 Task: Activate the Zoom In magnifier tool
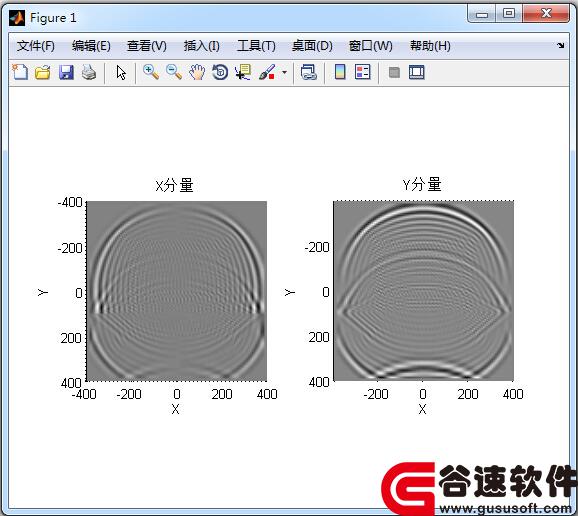[x=151, y=72]
